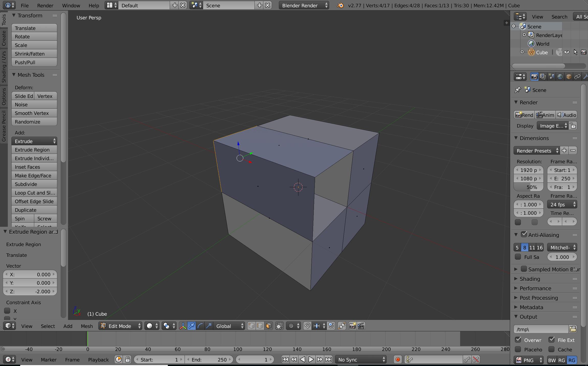Toggle the Anti-Aliasing checkbox
588x366 pixels.
tap(524, 234)
